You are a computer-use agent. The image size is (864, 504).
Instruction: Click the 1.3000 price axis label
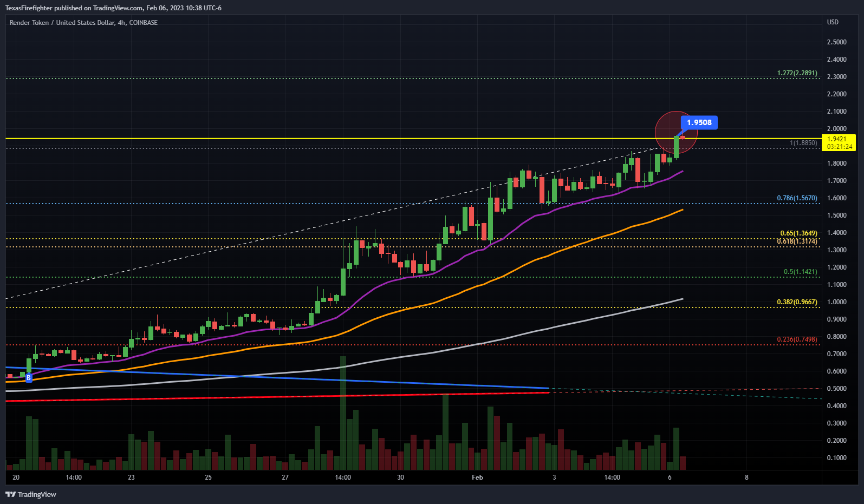click(837, 250)
